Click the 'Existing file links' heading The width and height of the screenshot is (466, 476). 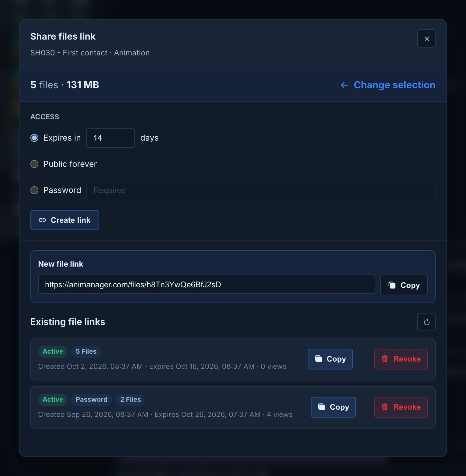tap(68, 322)
